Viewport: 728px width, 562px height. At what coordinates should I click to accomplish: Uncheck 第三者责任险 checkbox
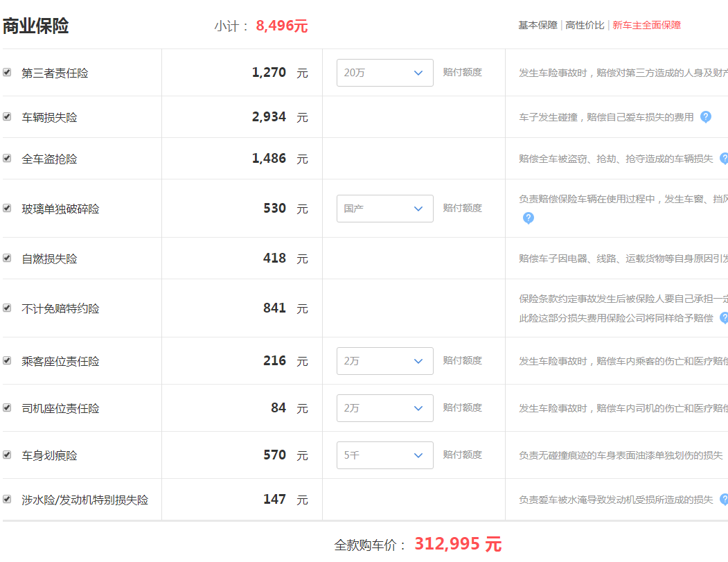(7, 72)
